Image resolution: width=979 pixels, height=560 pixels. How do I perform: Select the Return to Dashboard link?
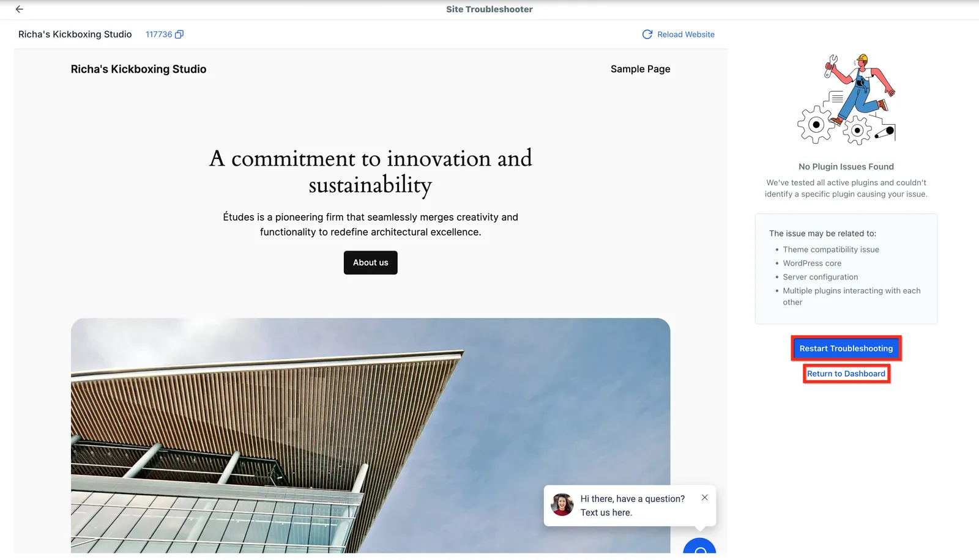846,374
